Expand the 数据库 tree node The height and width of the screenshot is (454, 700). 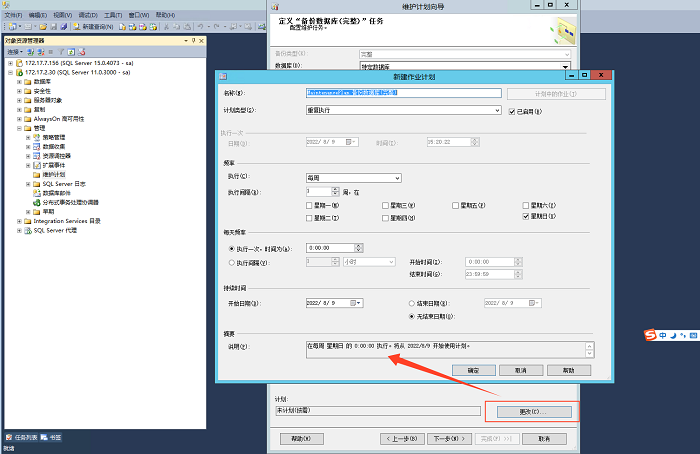[19, 82]
